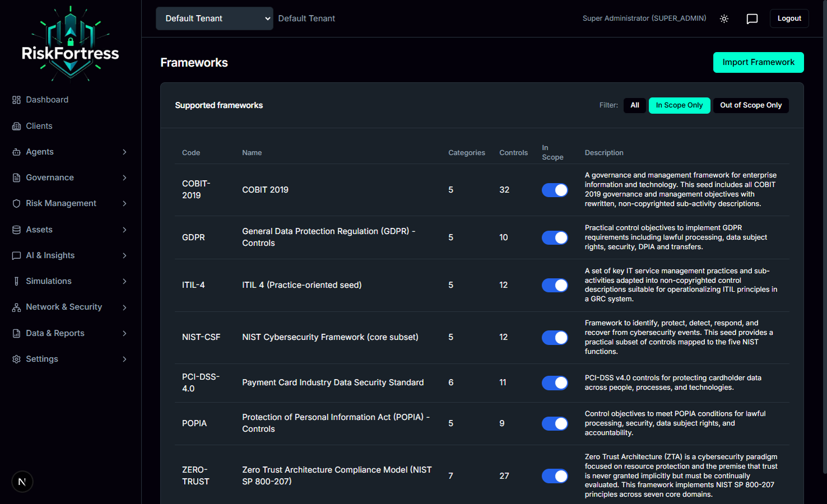The width and height of the screenshot is (827, 504).
Task: Click the Import Framework button
Action: [x=758, y=62]
